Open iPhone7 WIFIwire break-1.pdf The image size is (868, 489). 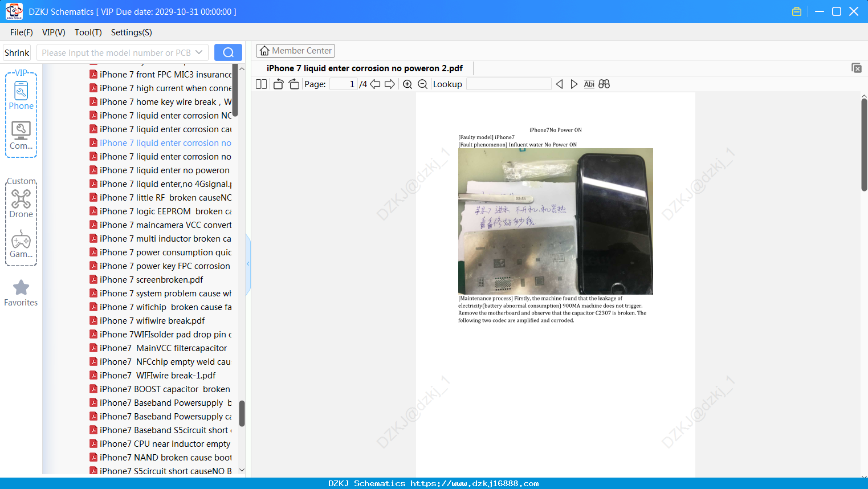(157, 375)
